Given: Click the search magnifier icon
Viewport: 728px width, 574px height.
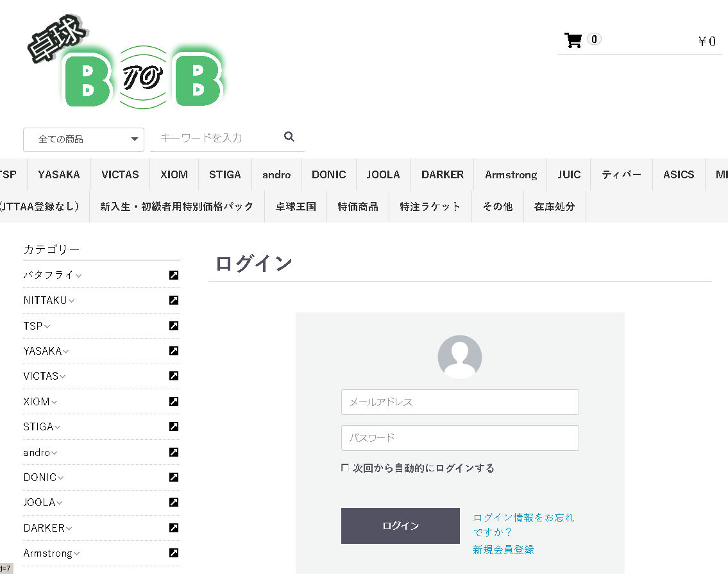Looking at the screenshot, I should (289, 136).
